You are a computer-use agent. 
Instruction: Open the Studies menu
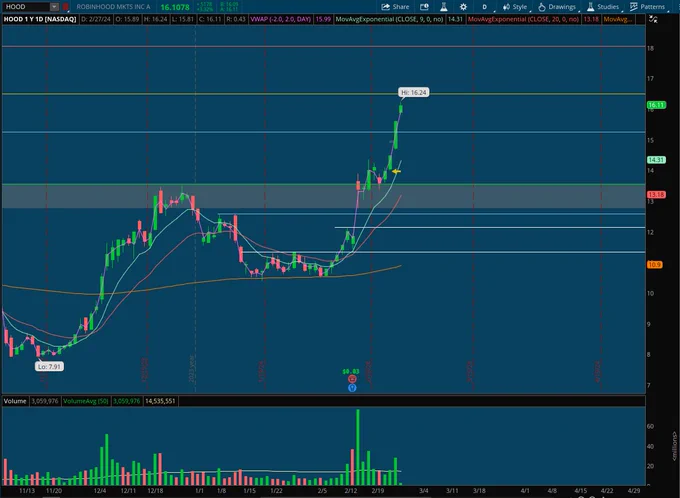pos(603,7)
